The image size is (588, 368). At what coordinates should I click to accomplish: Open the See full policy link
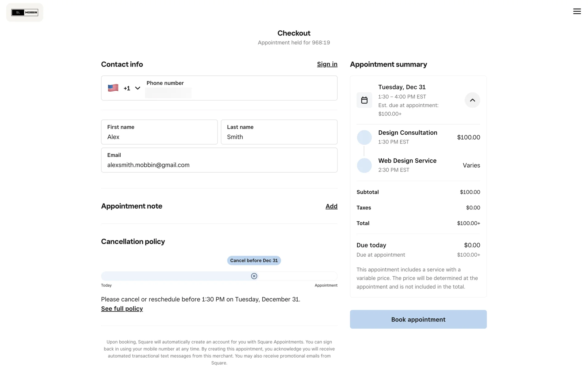pos(122,309)
